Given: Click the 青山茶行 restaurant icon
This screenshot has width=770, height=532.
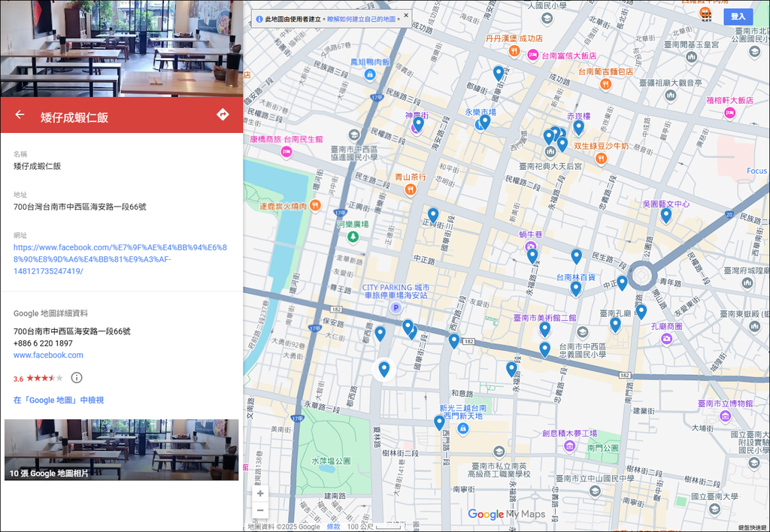Looking at the screenshot, I should click(x=411, y=189).
